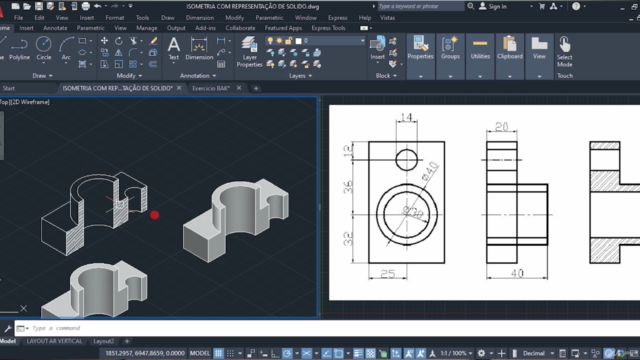Expand the Modify panel

point(129,76)
